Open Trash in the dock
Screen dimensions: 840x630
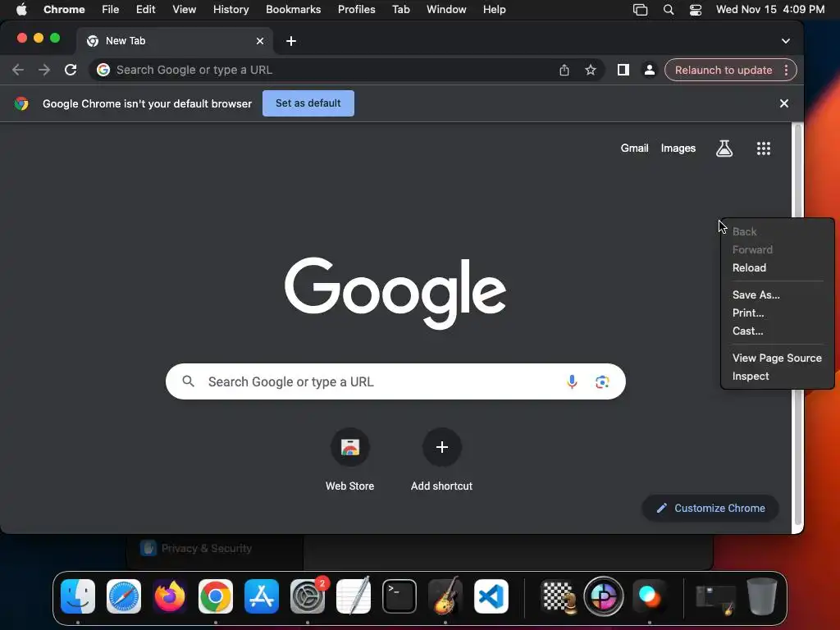click(x=762, y=596)
